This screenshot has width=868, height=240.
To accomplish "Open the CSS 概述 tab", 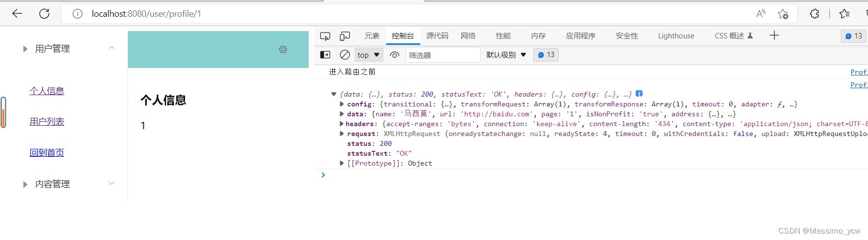I will pos(734,36).
